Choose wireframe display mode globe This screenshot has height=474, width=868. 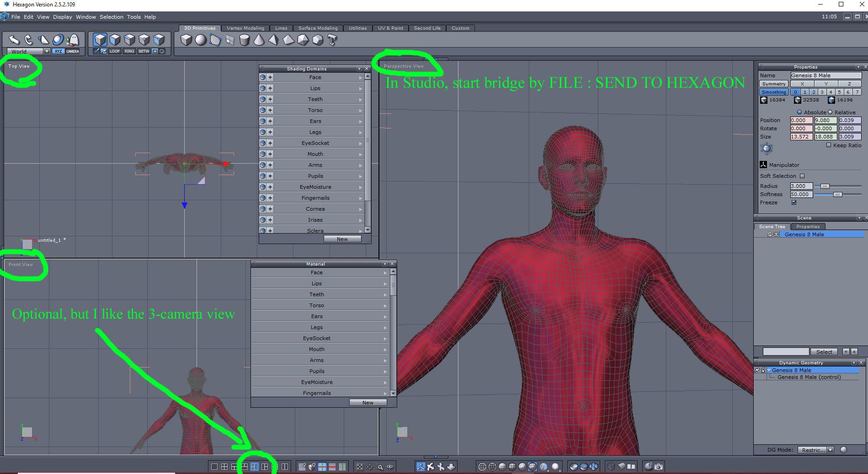482,467
